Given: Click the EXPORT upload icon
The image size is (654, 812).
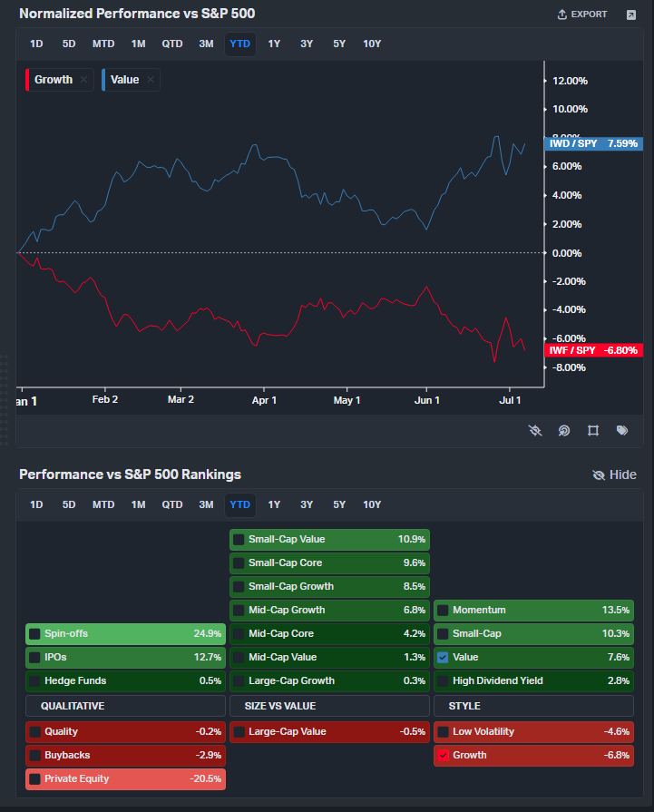Looking at the screenshot, I should click(x=561, y=15).
